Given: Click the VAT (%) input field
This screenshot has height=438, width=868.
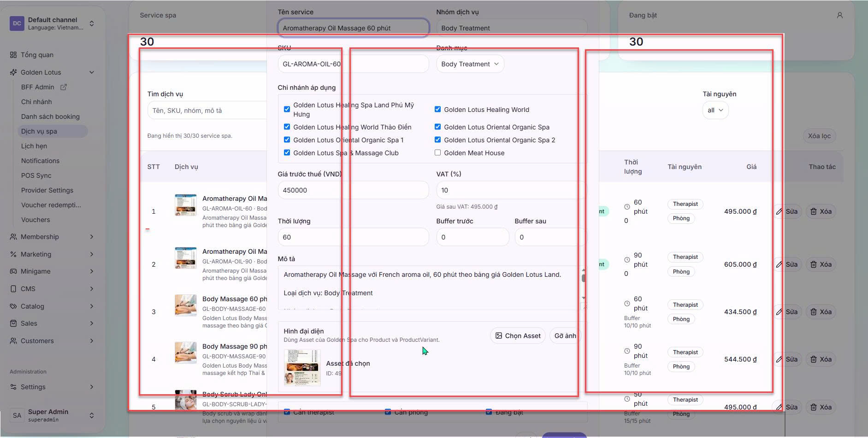Looking at the screenshot, I should [x=512, y=190].
